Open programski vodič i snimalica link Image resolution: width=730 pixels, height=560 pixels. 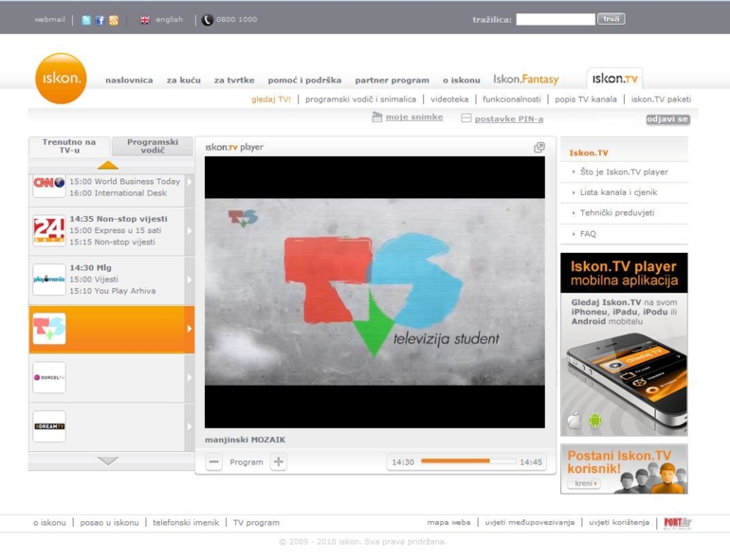coord(361,99)
